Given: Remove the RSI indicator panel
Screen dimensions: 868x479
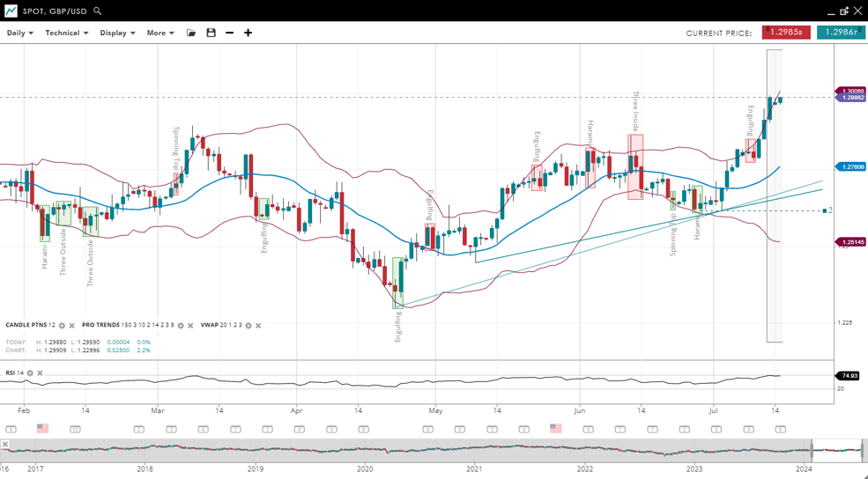Looking at the screenshot, I should click(41, 373).
